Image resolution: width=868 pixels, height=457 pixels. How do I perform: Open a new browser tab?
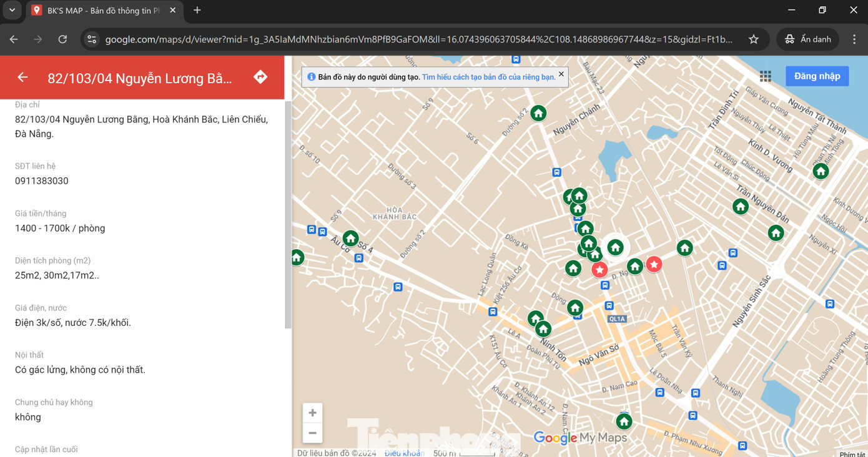pyautogui.click(x=197, y=11)
